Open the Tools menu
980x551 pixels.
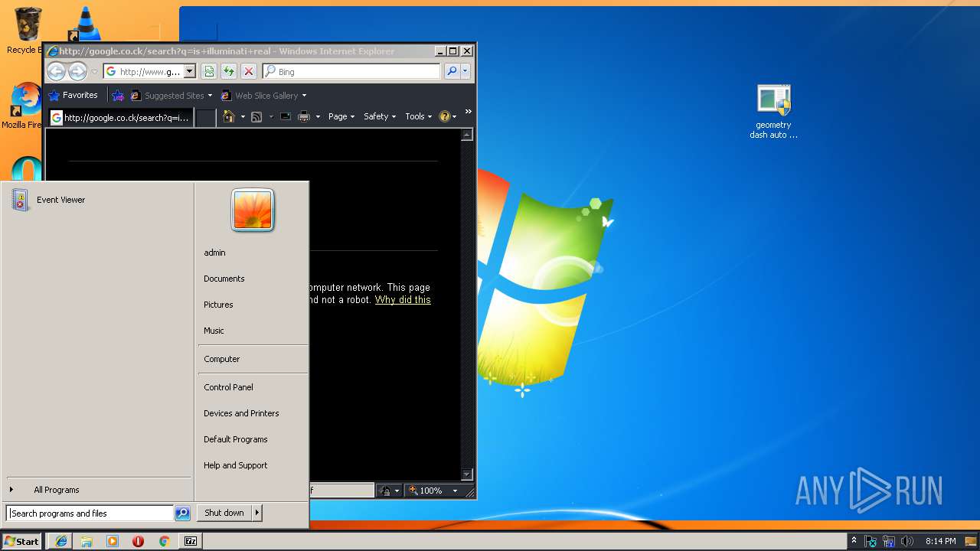click(419, 116)
